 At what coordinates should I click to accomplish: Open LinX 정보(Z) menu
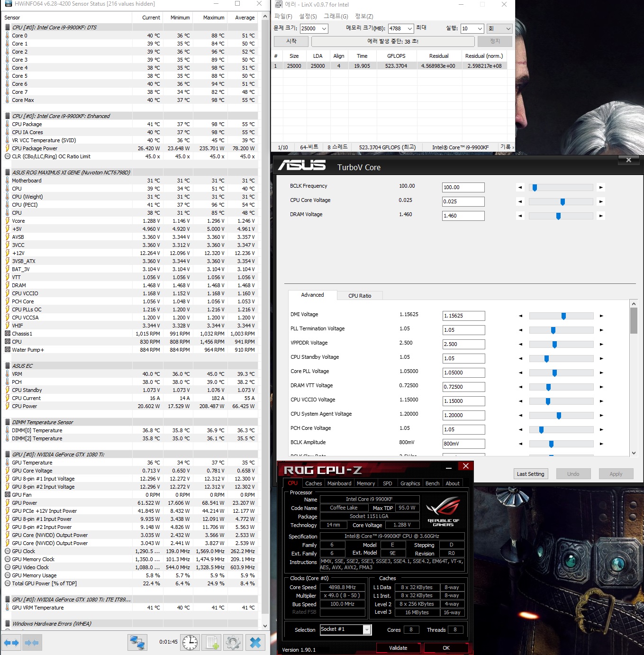tap(364, 17)
